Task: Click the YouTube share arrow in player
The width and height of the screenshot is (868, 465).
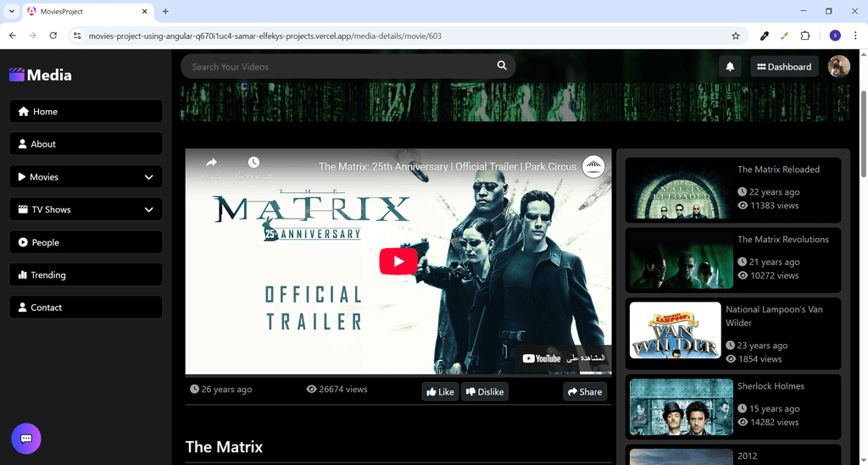Action: tap(211, 163)
